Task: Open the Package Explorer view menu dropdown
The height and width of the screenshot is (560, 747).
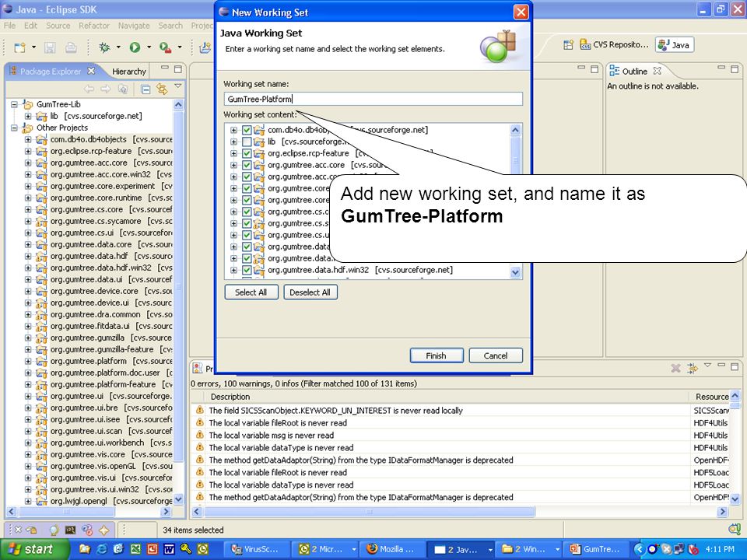Action: (177, 86)
